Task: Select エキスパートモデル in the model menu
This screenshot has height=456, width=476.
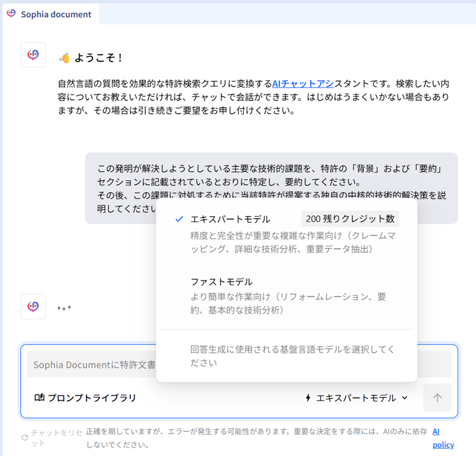Action: [x=287, y=234]
